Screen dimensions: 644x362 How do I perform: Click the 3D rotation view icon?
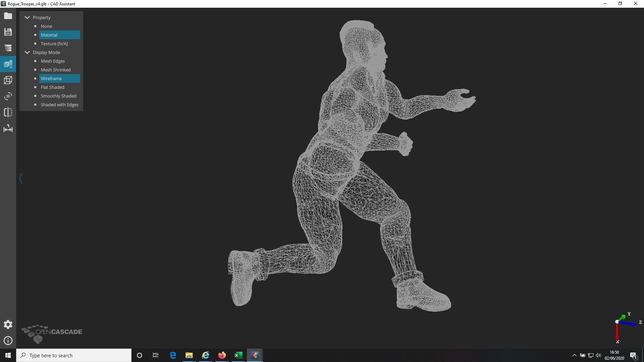click(8, 96)
